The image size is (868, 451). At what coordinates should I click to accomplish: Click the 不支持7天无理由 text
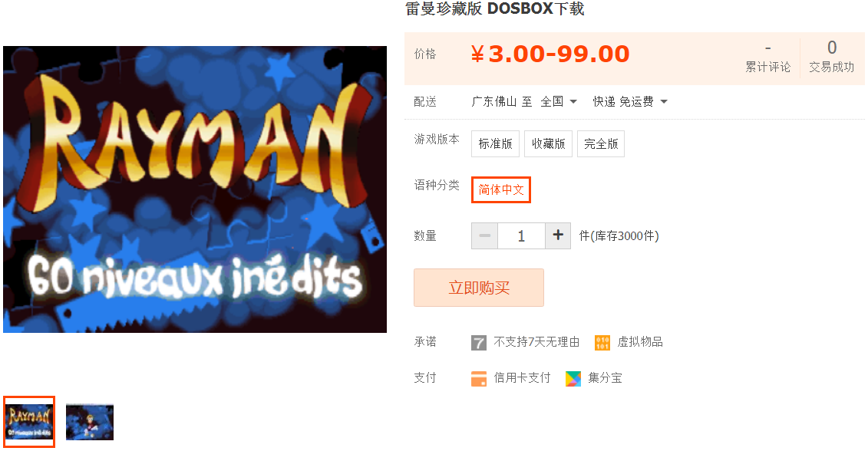(536, 342)
